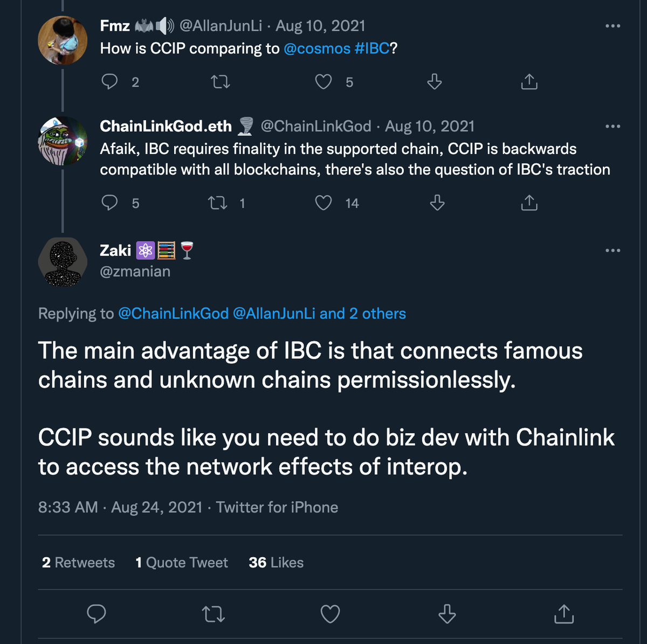Screen dimensions: 647x644
Task: Open more options on ChainLinkGod.eth's tweet
Action: coord(612,127)
